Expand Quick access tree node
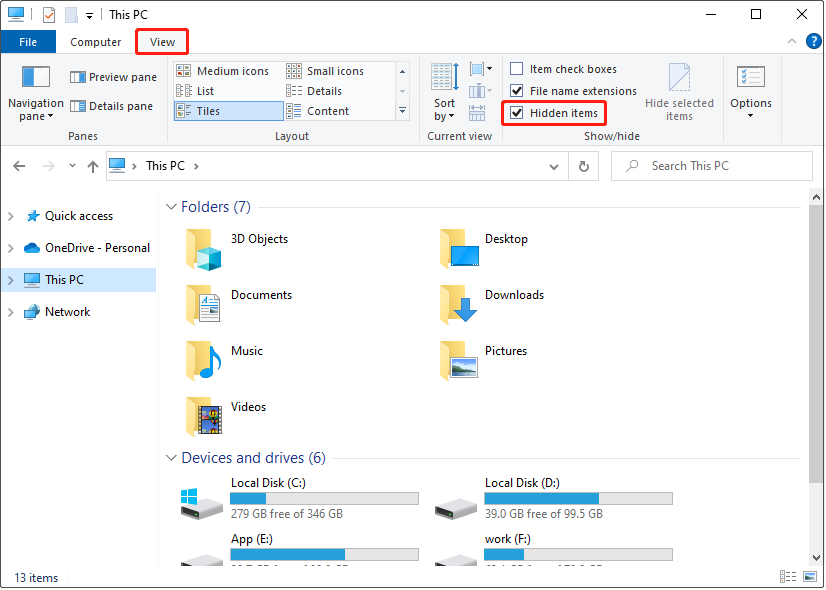The width and height of the screenshot is (826, 590). [x=11, y=216]
